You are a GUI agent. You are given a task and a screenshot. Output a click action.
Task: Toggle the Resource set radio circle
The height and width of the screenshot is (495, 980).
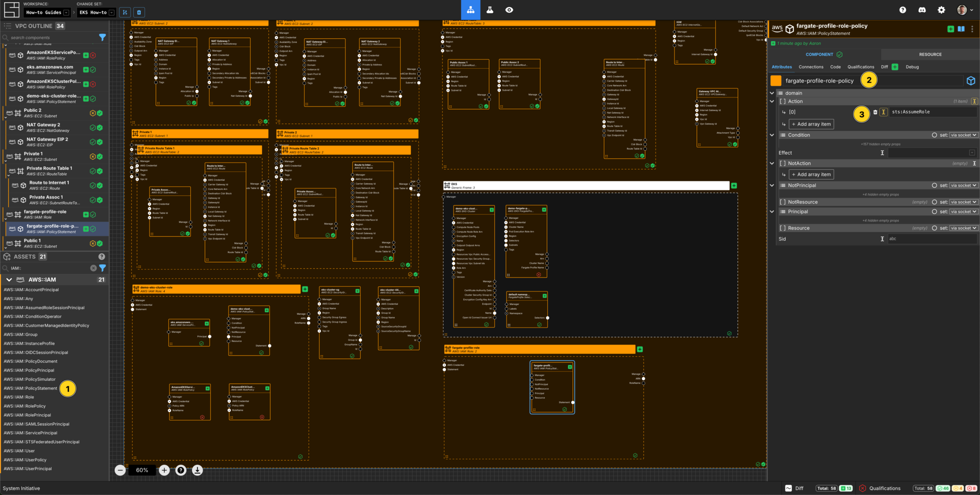(934, 228)
